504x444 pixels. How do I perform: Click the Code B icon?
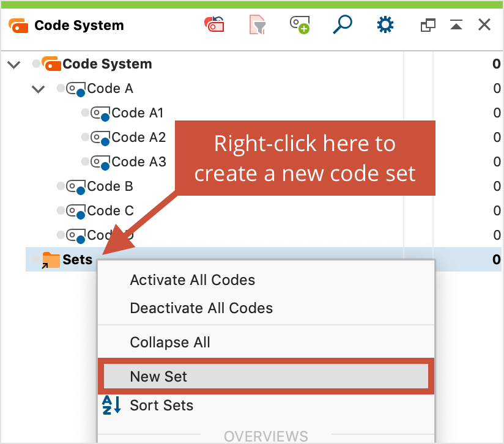76,187
